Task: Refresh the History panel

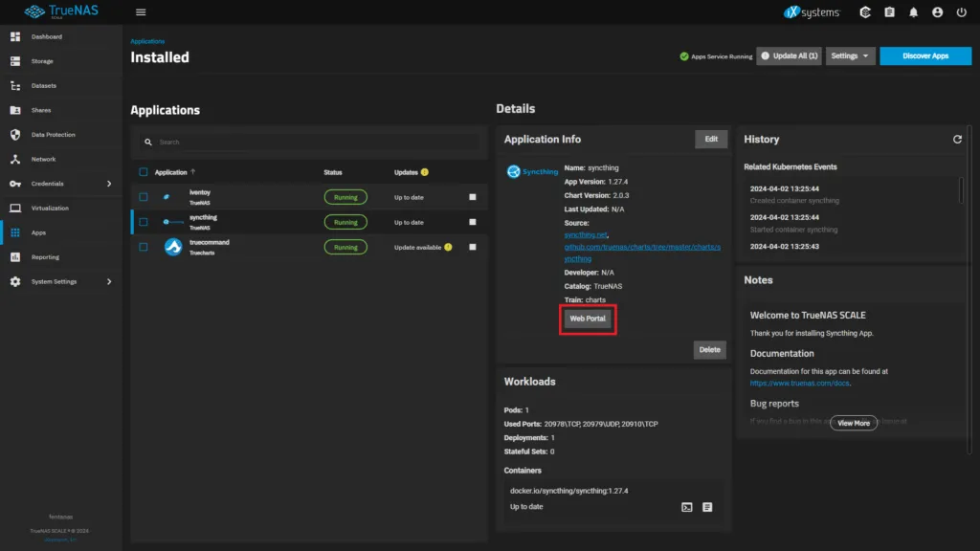Action: pyautogui.click(x=957, y=139)
